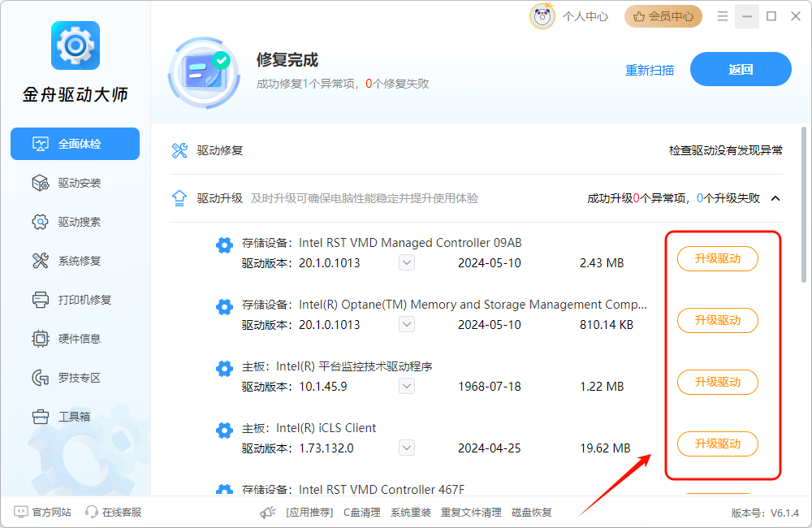The height and width of the screenshot is (528, 812).
Task: Open 系统重装 system reinstall link
Action: tap(411, 513)
